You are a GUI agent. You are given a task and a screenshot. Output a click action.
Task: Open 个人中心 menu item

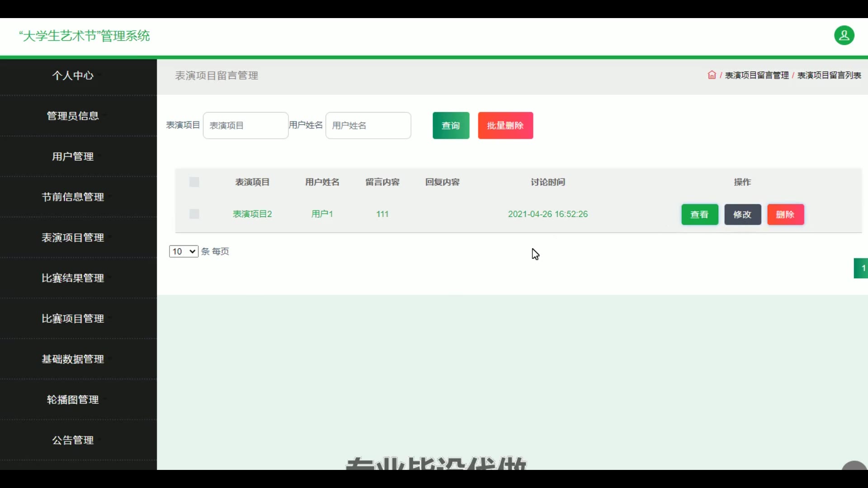(x=73, y=75)
